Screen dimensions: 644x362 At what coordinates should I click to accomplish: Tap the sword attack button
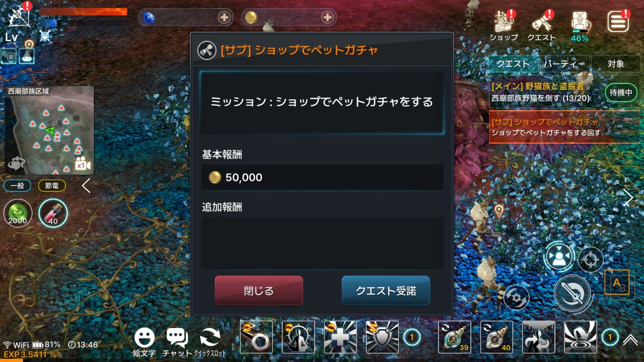coord(572,293)
